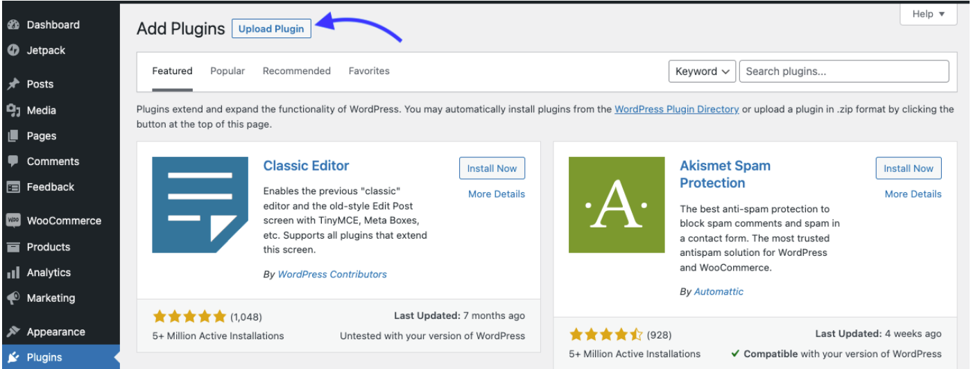Open the Automattic author link
The width and height of the screenshot is (980, 369).
[719, 292]
